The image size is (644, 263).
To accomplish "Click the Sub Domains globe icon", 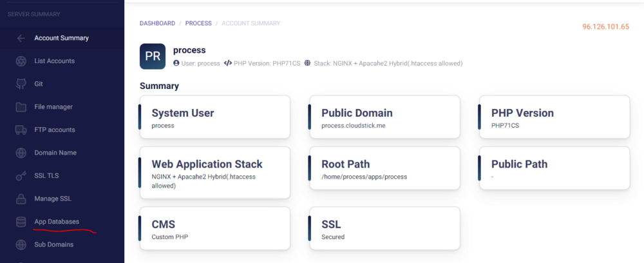I will 21,245.
